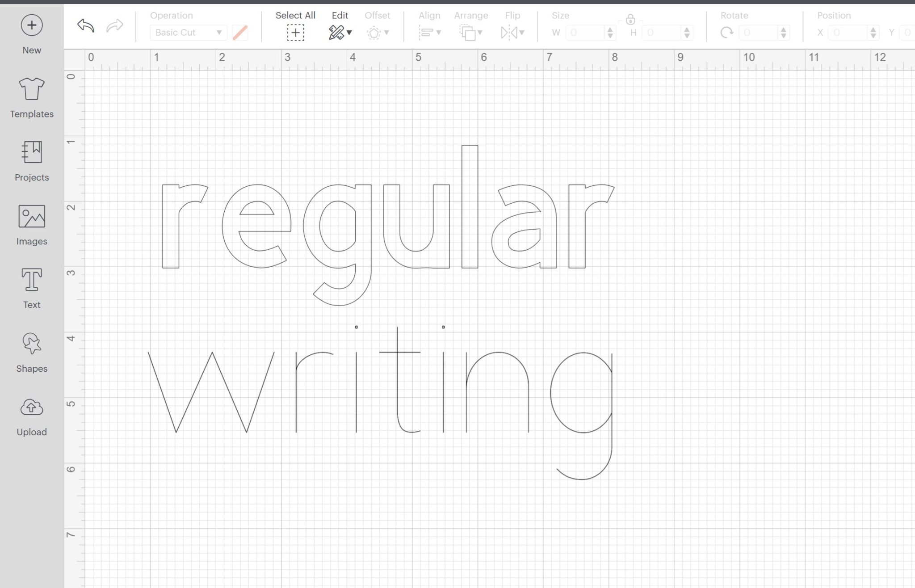Screen dimensions: 915x588
Task: Expand the Flip dropdown arrow
Action: click(x=522, y=33)
